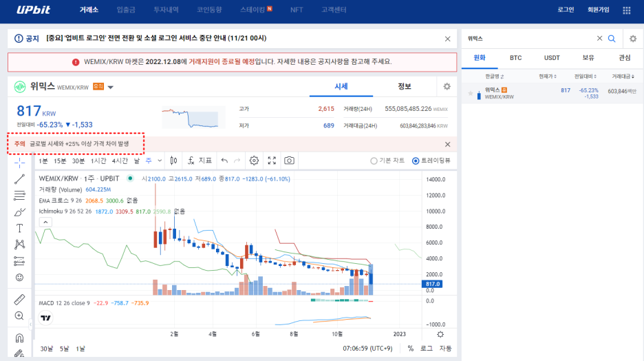Click the 회원가입 link

pyautogui.click(x=598, y=10)
